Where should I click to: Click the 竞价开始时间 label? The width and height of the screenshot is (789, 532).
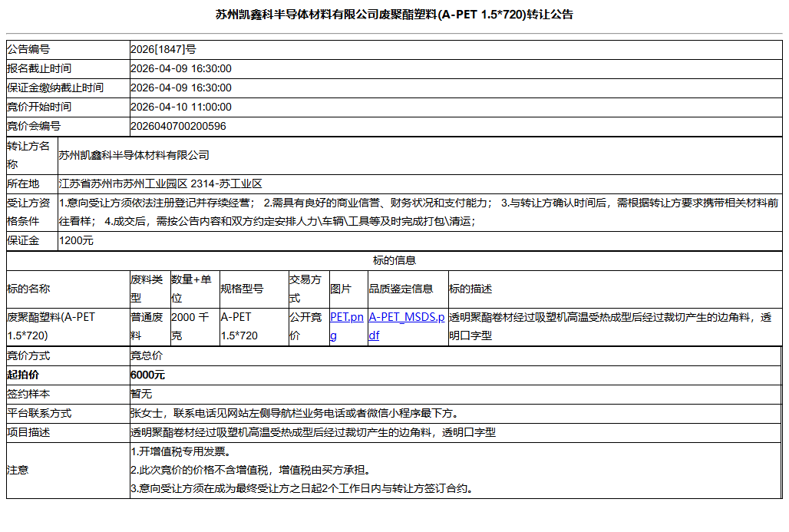(x=39, y=107)
